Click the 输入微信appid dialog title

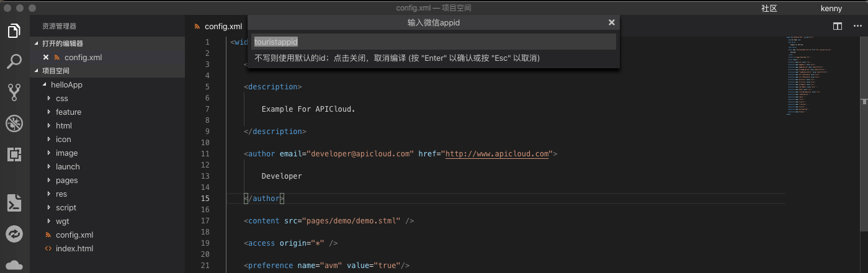(x=434, y=22)
